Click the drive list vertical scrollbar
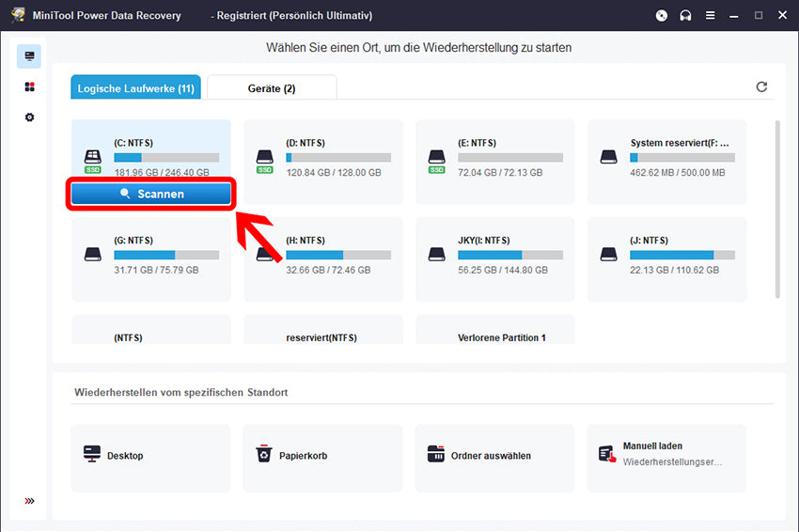The height and width of the screenshot is (532, 799). 777,207
